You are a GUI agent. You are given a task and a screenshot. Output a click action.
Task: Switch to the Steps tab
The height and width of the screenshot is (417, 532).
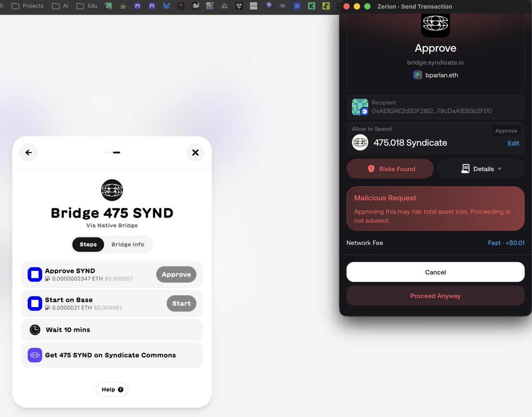88,244
